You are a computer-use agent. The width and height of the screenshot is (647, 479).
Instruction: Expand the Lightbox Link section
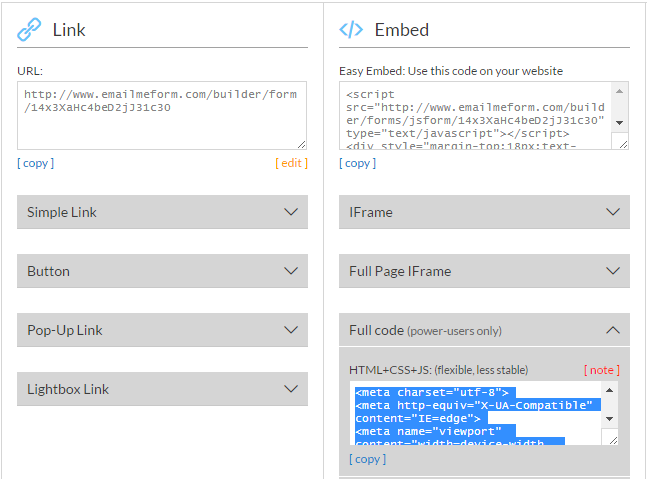pos(162,389)
